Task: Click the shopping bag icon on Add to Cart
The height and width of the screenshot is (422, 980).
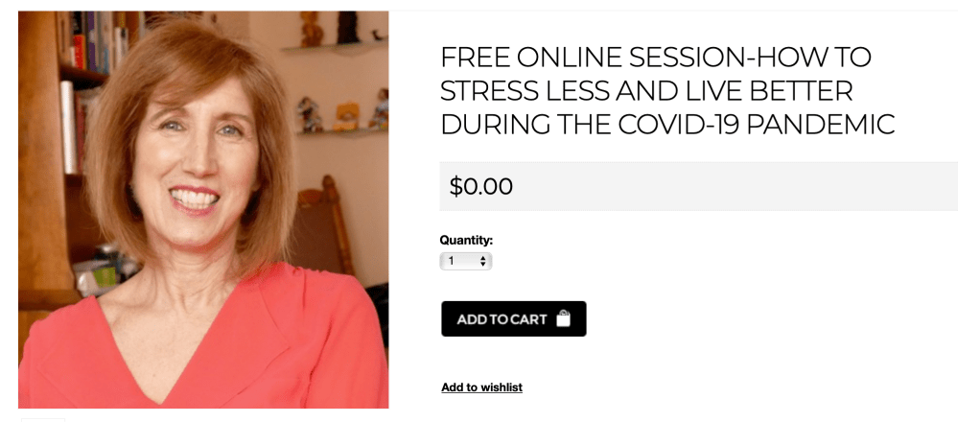Action: pos(563,318)
